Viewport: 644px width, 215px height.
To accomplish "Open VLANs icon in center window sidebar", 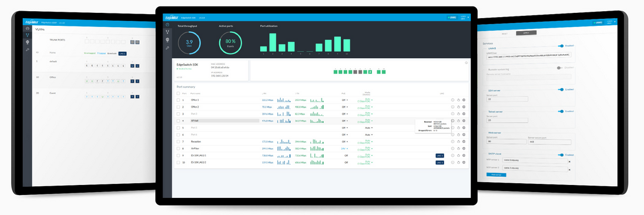I will click(x=167, y=32).
